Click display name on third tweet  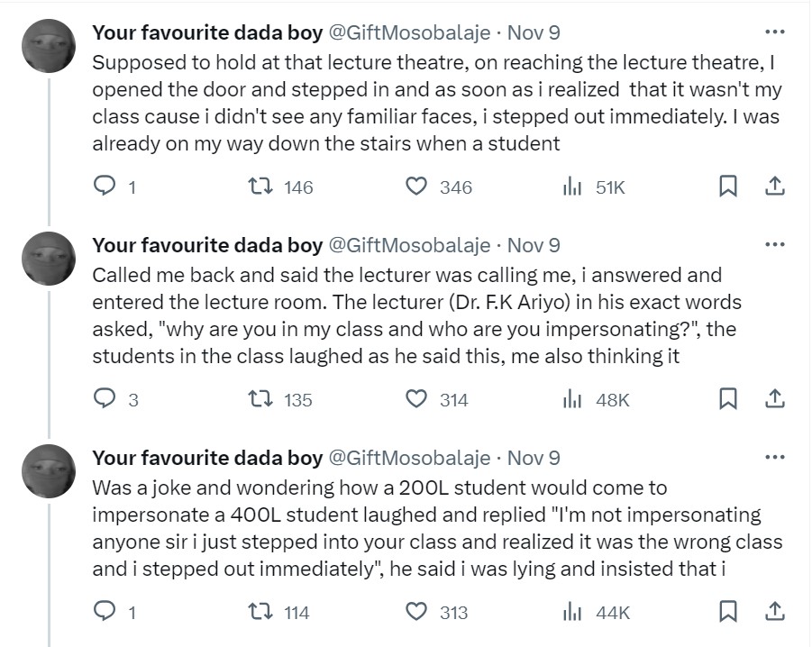point(207,458)
